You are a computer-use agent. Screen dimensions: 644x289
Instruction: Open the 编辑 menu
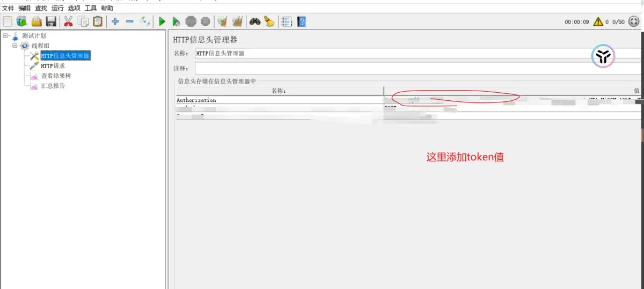pos(25,8)
